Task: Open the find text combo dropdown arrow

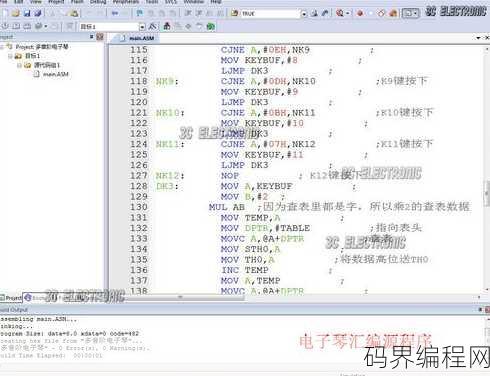Action: (x=304, y=14)
